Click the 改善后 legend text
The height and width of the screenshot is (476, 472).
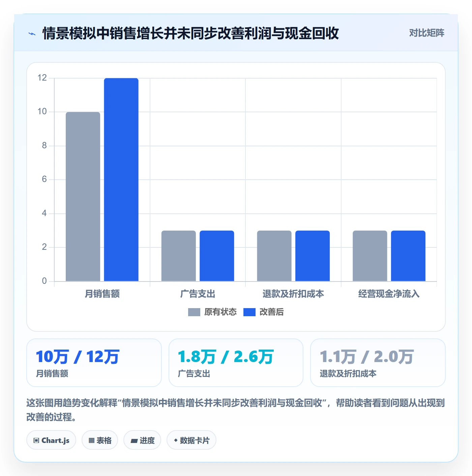coord(271,312)
